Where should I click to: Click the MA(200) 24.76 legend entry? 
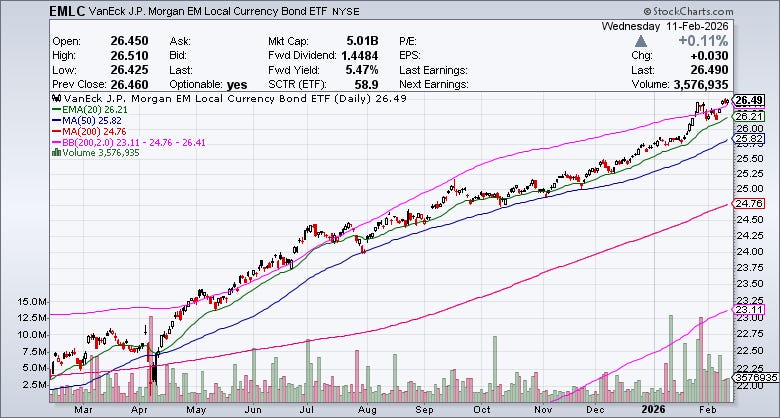coord(89,132)
